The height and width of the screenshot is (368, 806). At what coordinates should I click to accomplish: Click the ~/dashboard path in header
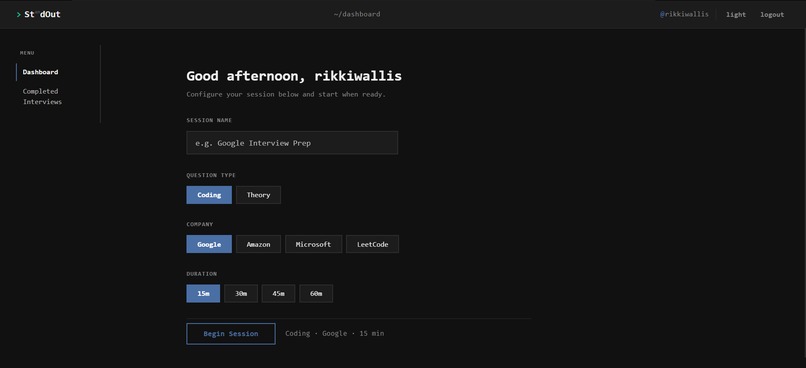[357, 14]
